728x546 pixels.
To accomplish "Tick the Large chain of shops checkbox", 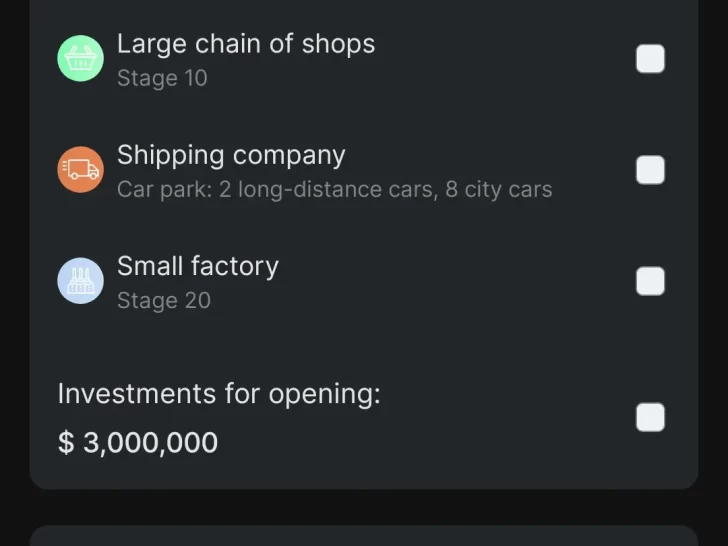I will click(650, 59).
